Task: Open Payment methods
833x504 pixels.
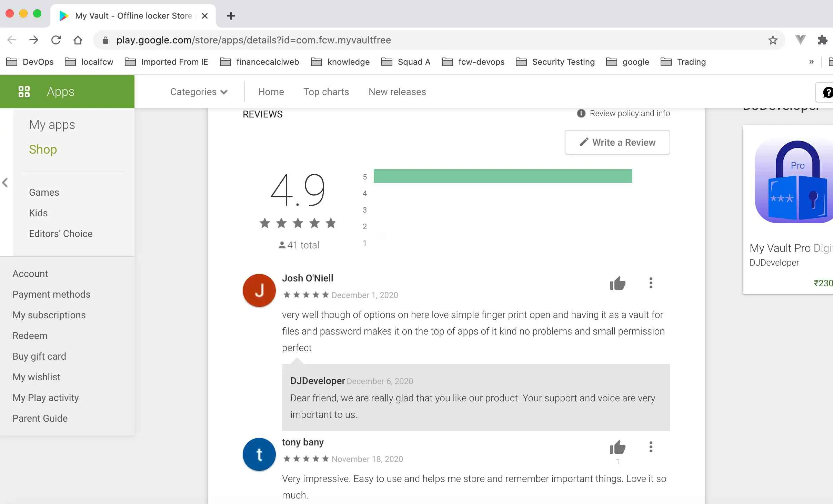Action: tap(51, 294)
